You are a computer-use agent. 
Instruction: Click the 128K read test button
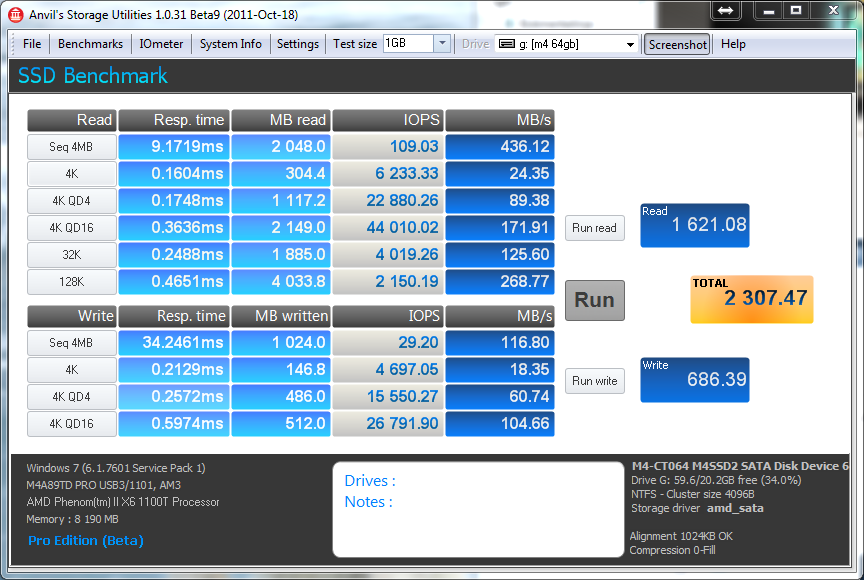72,281
